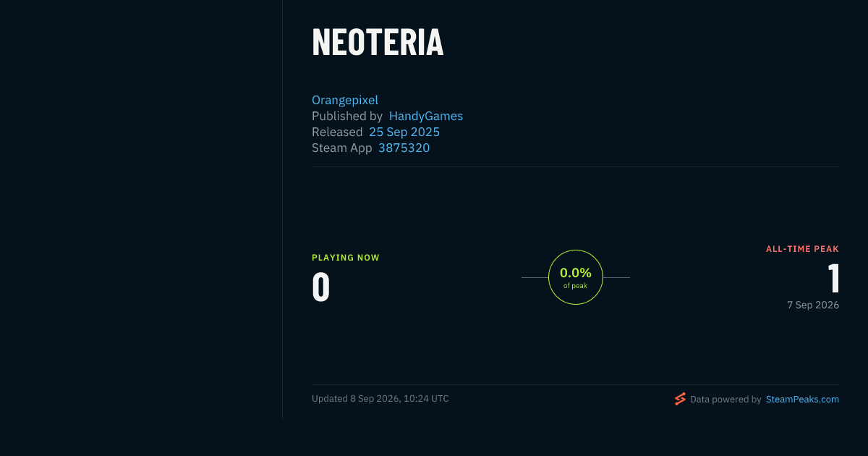
Task: Open the HandyGames publisher link
Action: coord(426,116)
